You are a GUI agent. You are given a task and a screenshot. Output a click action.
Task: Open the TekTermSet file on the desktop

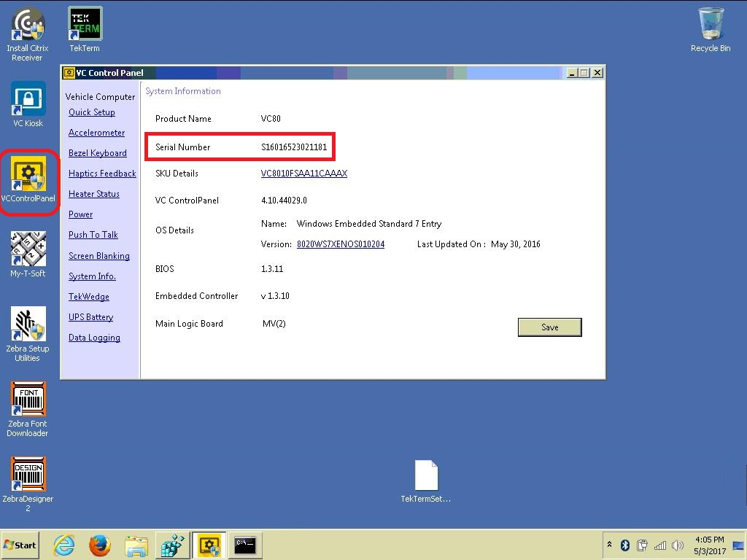[x=426, y=476]
